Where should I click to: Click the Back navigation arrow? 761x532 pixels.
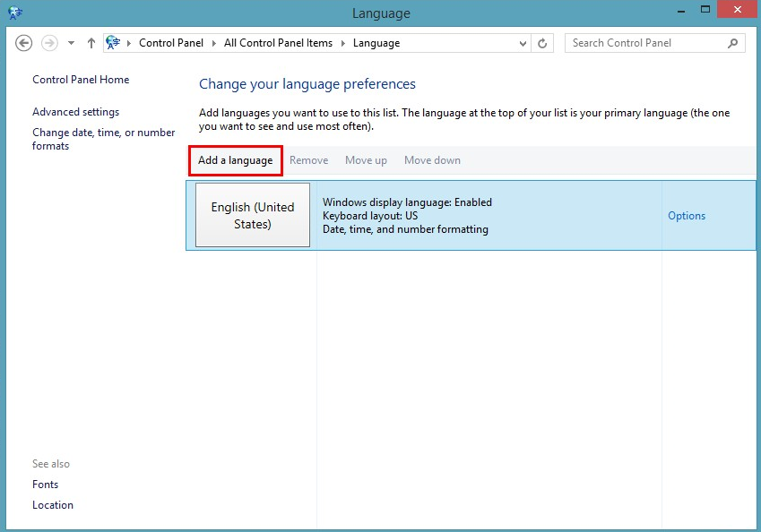coord(24,43)
